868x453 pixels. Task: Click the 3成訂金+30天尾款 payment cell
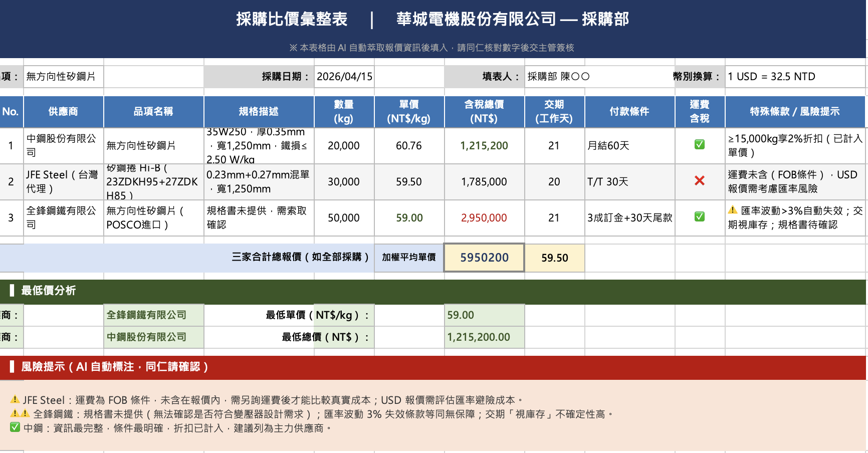point(630,218)
